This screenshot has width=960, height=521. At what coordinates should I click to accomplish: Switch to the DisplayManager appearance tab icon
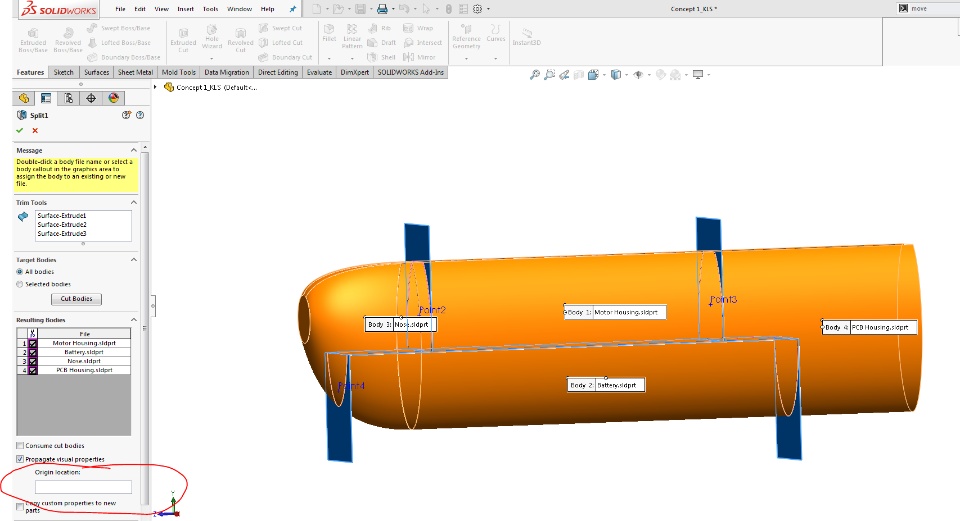coord(113,98)
